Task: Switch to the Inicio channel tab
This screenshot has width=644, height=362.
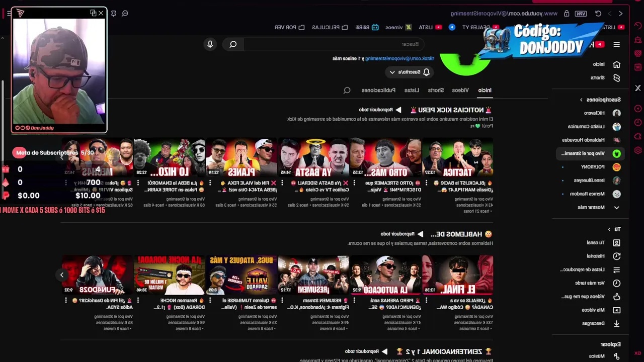Action: (x=485, y=90)
